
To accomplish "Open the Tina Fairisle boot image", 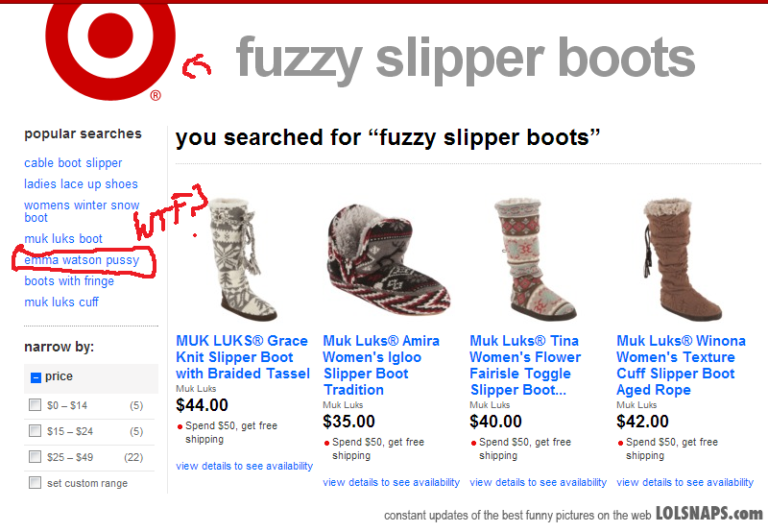I will (534, 260).
